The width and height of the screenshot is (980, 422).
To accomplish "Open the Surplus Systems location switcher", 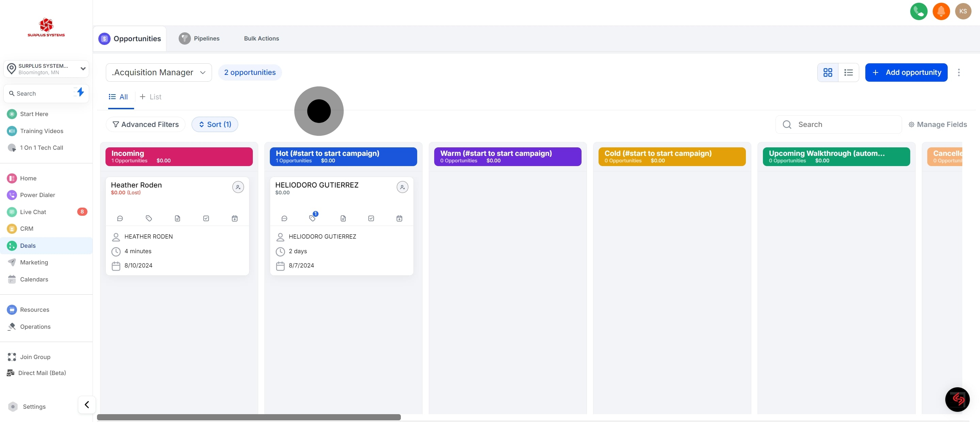I will (46, 69).
